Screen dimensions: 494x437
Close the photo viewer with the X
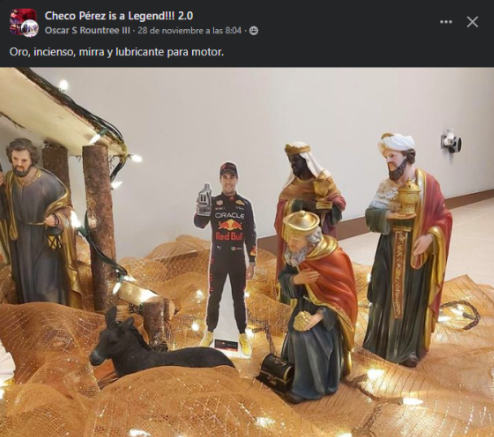(472, 22)
